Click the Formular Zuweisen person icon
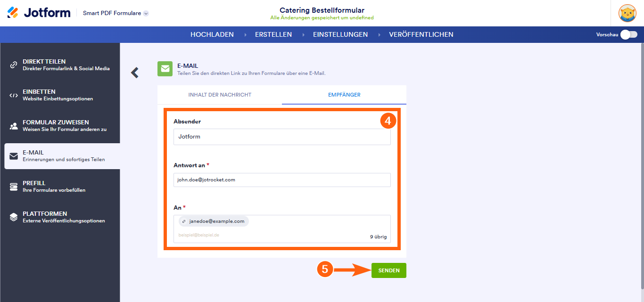This screenshot has width=644, height=302. click(14, 126)
